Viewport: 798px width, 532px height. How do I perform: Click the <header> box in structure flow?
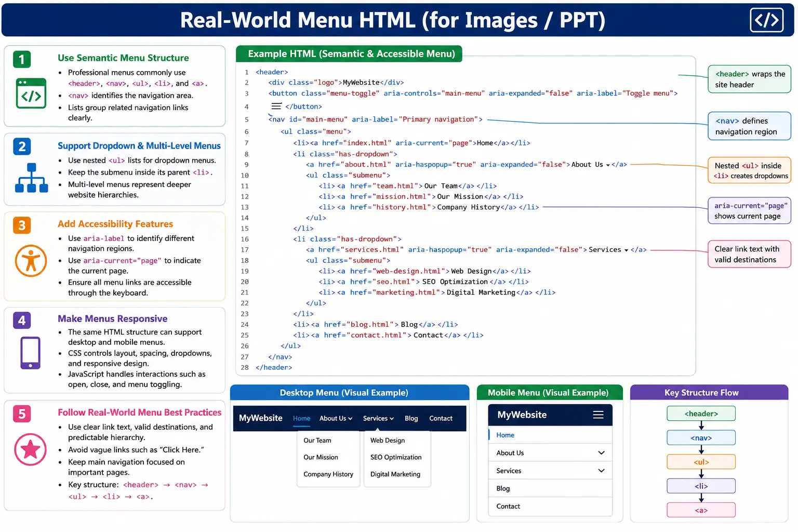[x=701, y=414]
